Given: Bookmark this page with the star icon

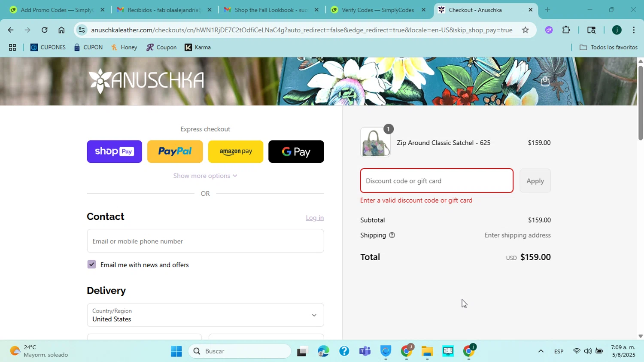Looking at the screenshot, I should [525, 30].
